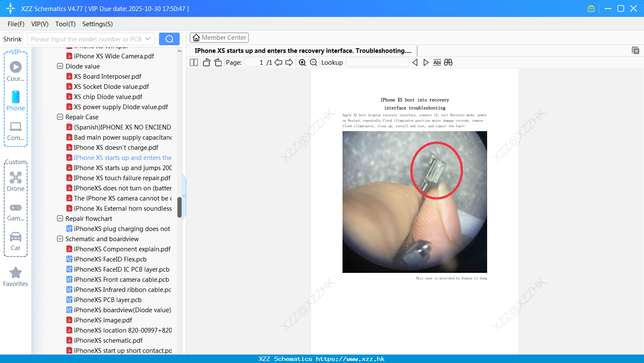Collapse the Repair flowchart folder

60,219
